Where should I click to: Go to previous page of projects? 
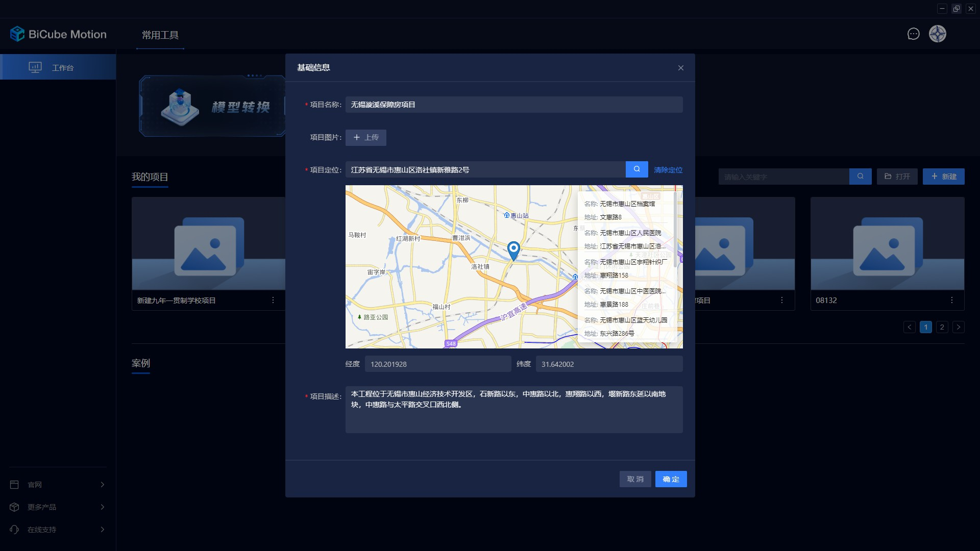909,327
